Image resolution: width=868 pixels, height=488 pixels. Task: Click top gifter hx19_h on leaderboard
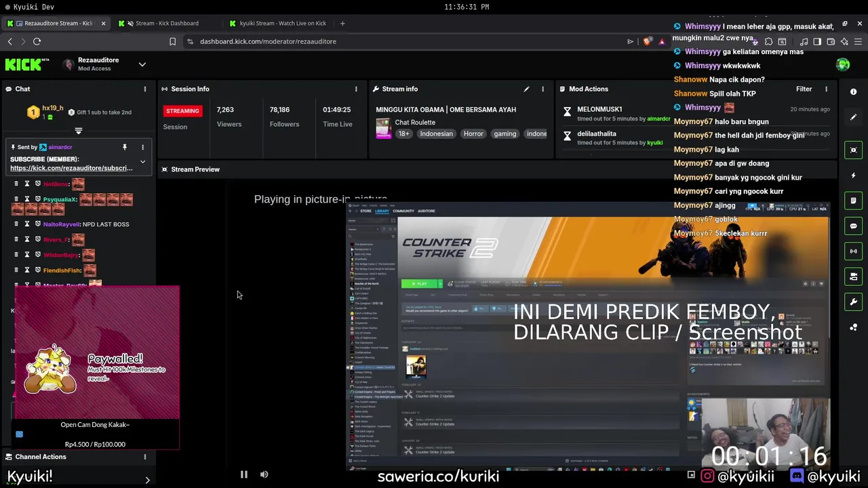[52, 108]
